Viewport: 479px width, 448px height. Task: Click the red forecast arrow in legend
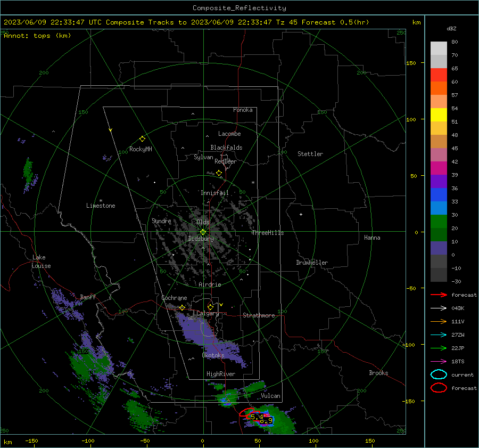coord(439,295)
